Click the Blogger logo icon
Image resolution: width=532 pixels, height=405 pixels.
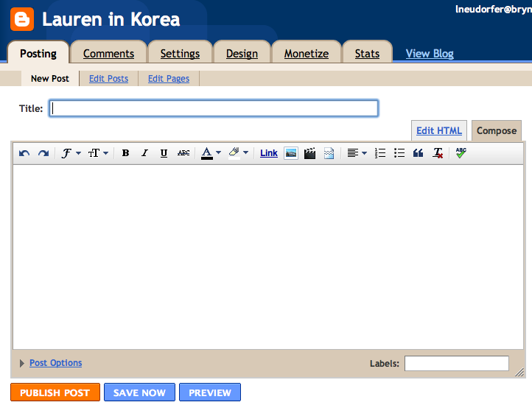point(22,19)
